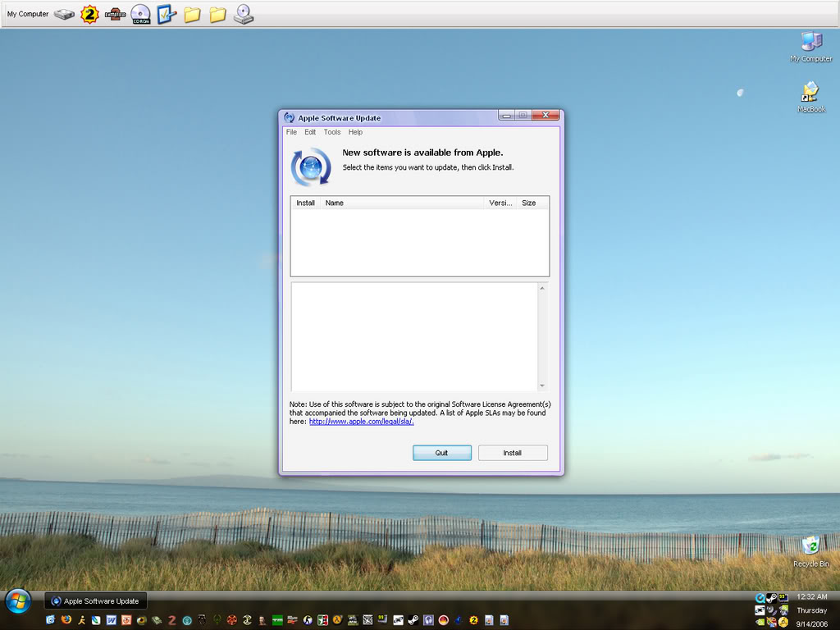Open the Recycle Bin desktop icon
This screenshot has height=630, width=840.
(x=811, y=552)
